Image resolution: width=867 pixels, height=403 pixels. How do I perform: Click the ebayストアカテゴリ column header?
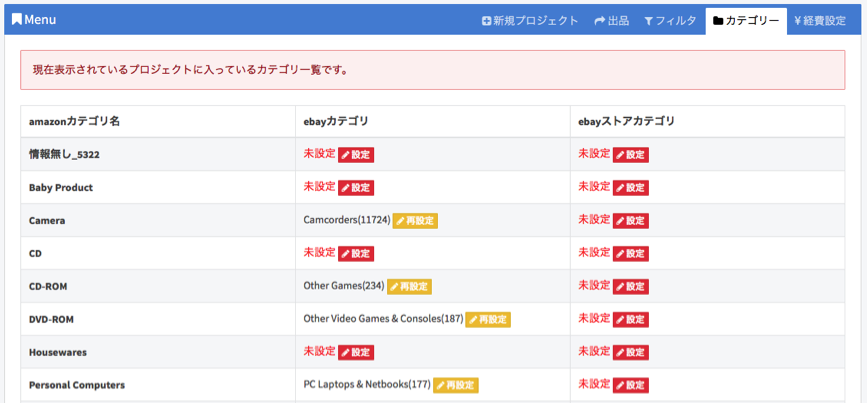coord(626,121)
